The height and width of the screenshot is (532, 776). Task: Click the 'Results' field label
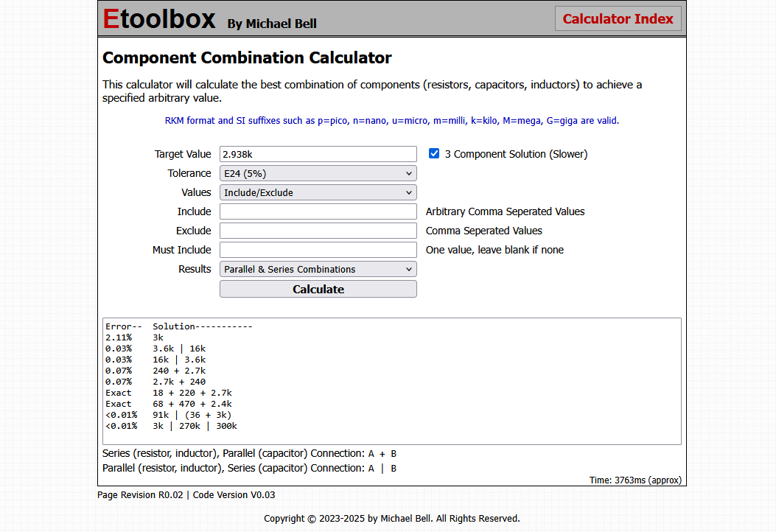[x=195, y=269]
